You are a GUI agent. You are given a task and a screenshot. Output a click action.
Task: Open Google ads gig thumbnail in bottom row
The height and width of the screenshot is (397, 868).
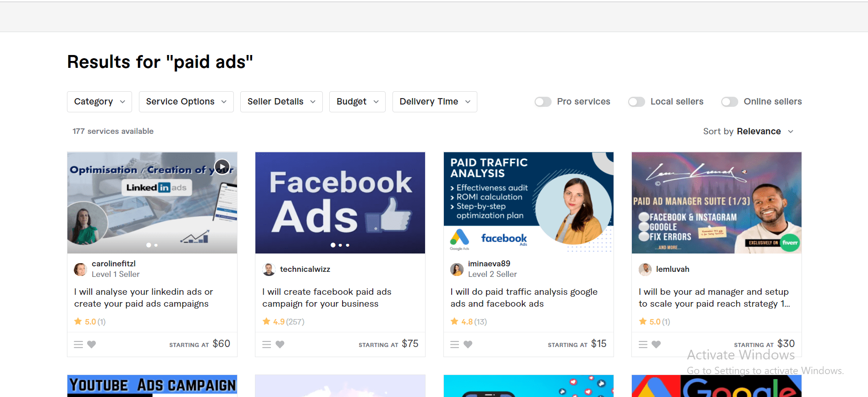717,386
